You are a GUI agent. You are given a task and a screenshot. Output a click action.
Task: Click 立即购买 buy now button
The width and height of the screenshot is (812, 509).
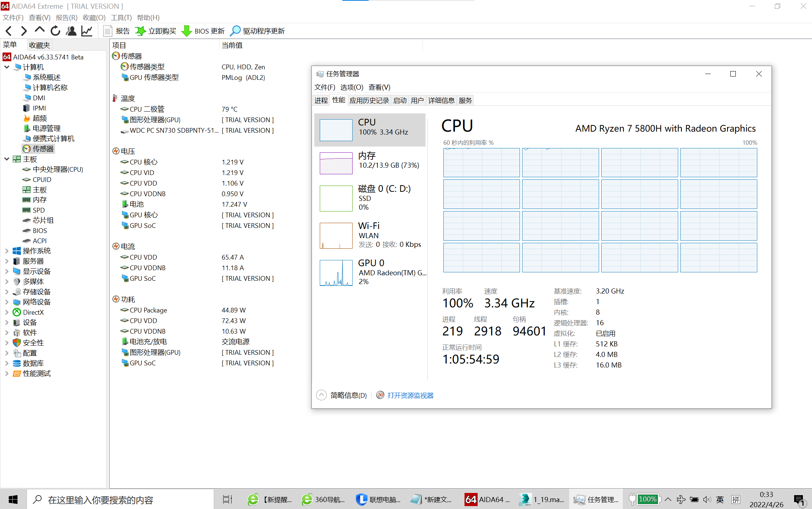pyautogui.click(x=156, y=31)
